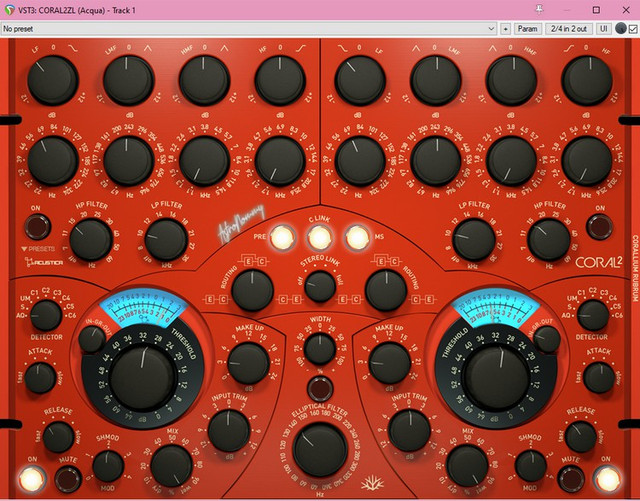Open the 2/4 in 2 out routing button

pos(569,29)
